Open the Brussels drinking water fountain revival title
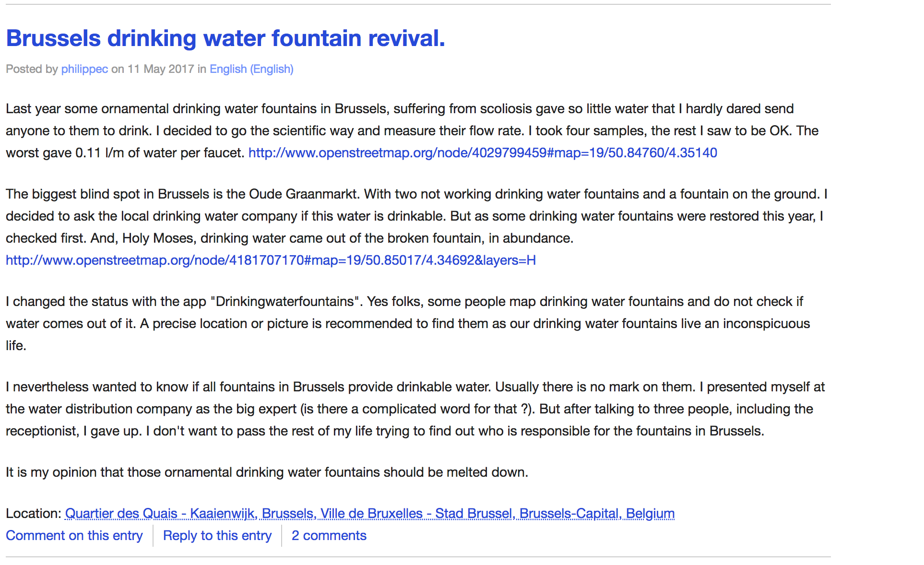The image size is (924, 565). [x=225, y=38]
